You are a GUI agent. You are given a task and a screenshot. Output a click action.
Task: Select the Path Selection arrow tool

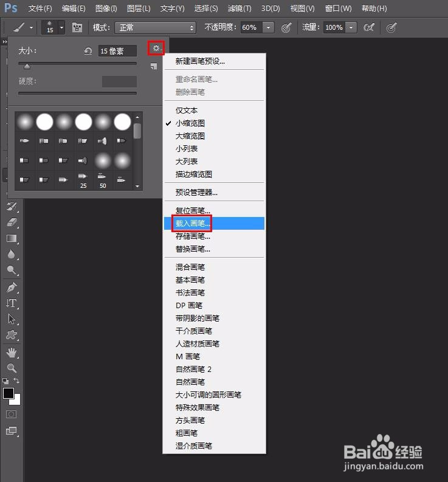pyautogui.click(x=12, y=319)
